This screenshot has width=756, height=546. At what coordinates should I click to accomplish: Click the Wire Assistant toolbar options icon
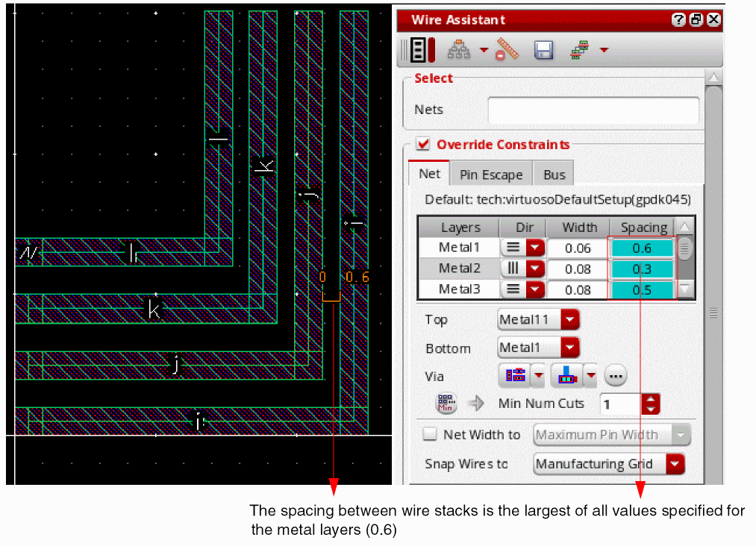(x=423, y=50)
